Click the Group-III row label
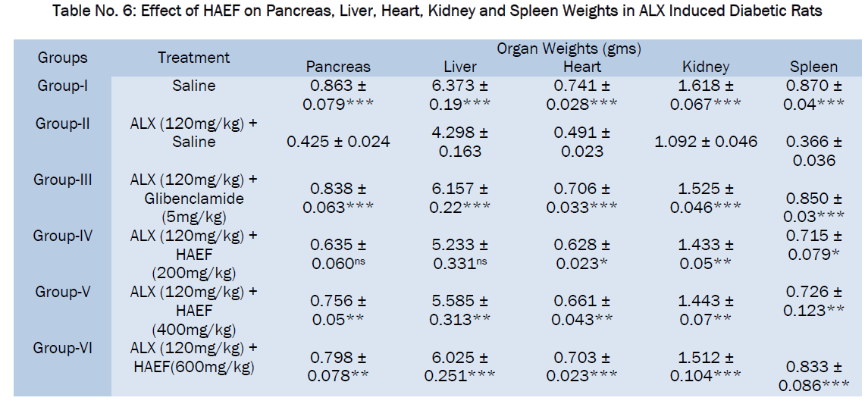The width and height of the screenshot is (868, 404). (62, 180)
